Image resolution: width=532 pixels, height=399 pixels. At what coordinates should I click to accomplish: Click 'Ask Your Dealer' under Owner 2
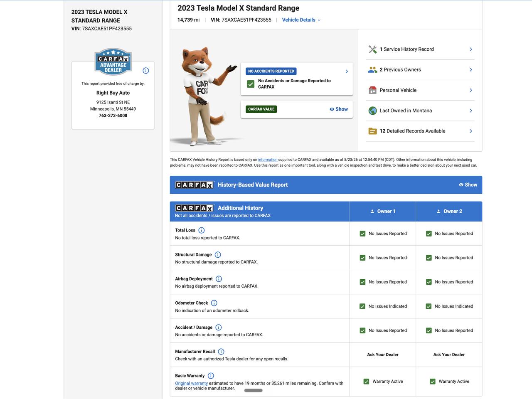tap(449, 355)
